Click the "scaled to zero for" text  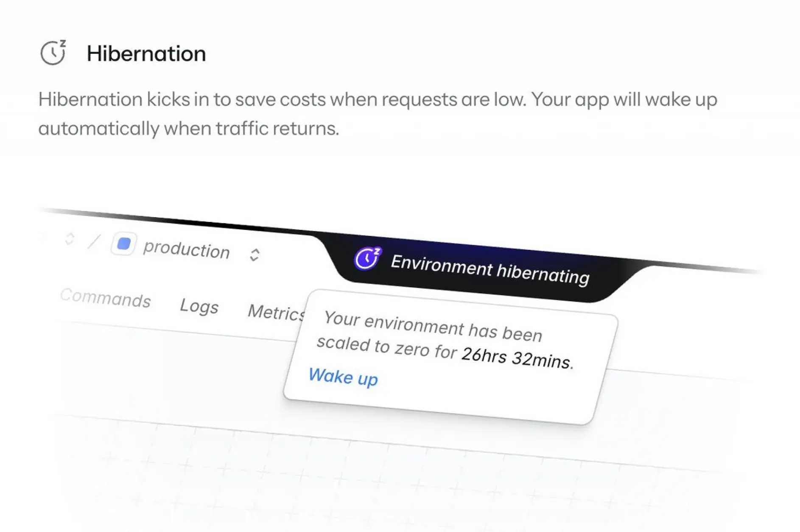pyautogui.click(x=386, y=346)
